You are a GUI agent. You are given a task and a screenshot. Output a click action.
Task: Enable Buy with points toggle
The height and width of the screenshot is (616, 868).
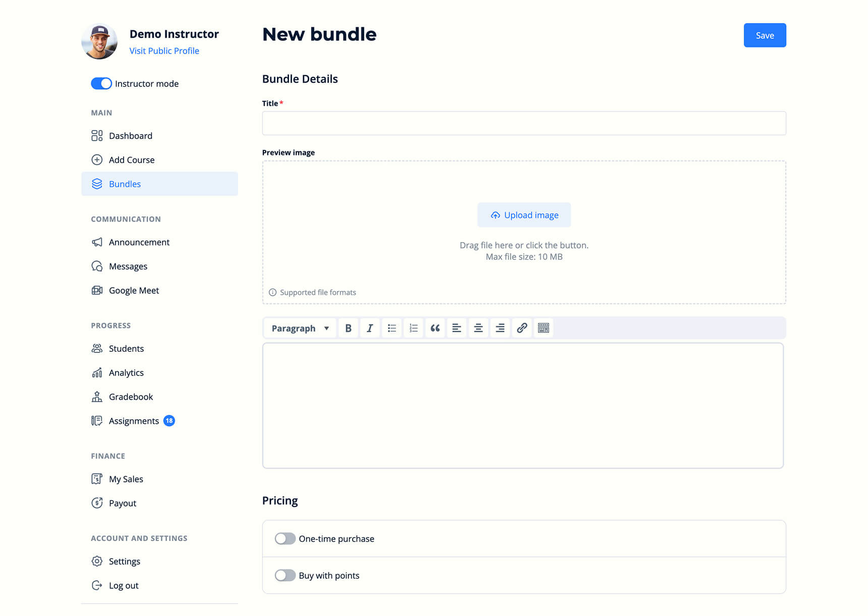click(x=285, y=576)
